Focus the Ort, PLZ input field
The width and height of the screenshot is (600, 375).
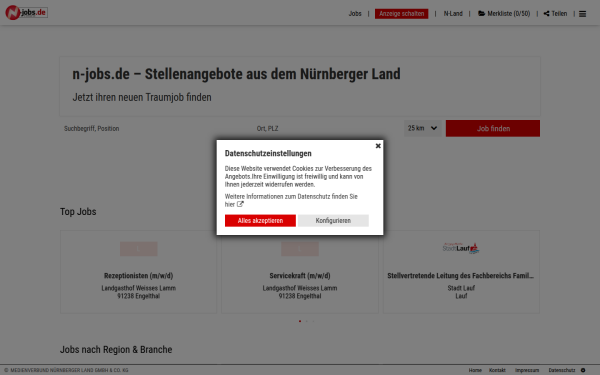click(x=326, y=129)
